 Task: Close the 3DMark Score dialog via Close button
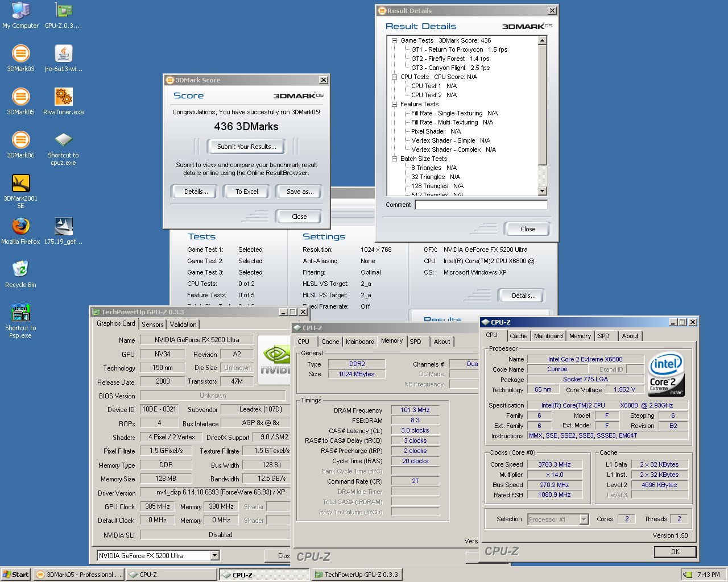(299, 217)
